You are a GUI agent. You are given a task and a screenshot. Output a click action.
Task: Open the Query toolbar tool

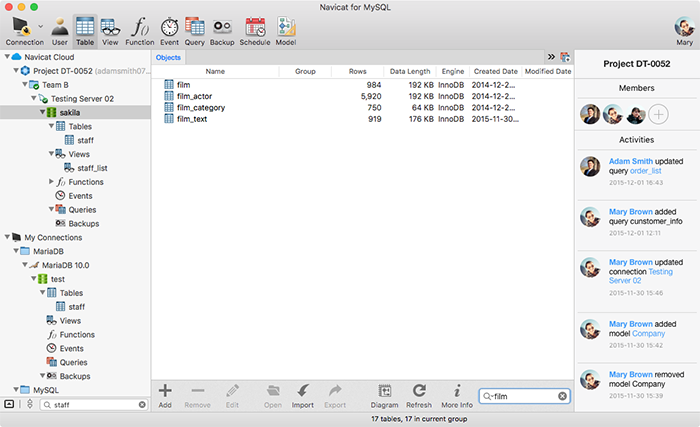coord(195,31)
